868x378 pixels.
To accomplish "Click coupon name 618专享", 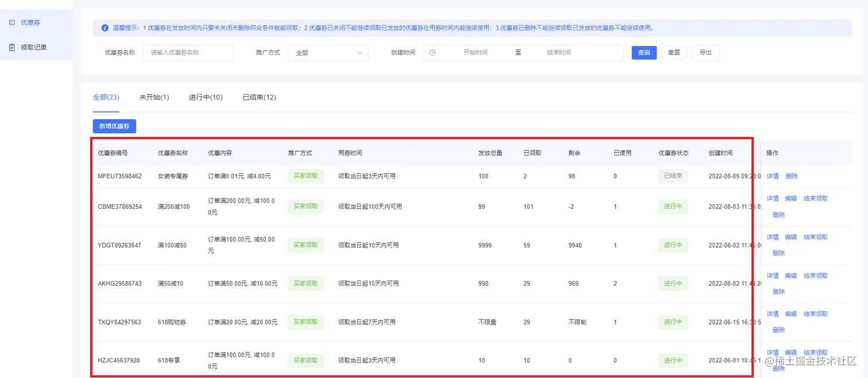I will [x=169, y=361].
